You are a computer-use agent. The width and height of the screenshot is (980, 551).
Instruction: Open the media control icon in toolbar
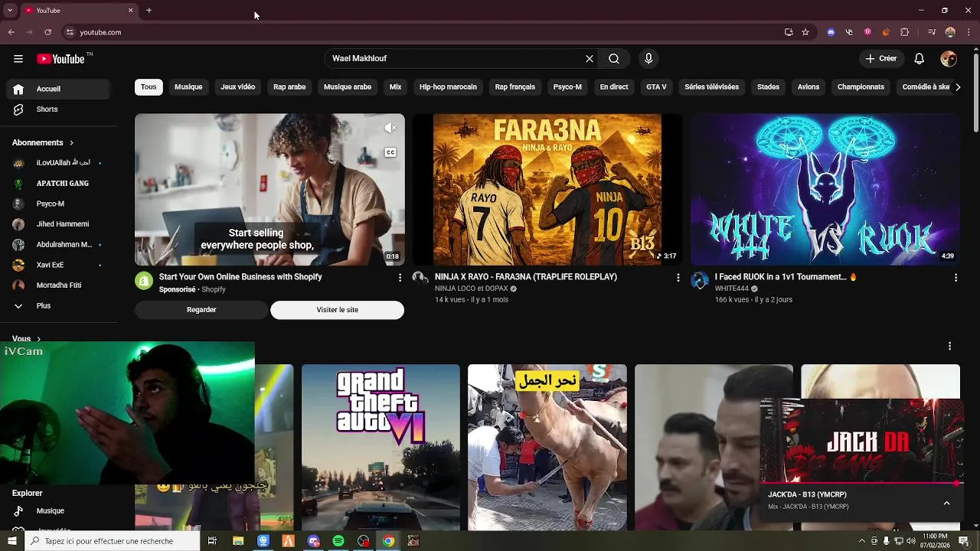931,32
